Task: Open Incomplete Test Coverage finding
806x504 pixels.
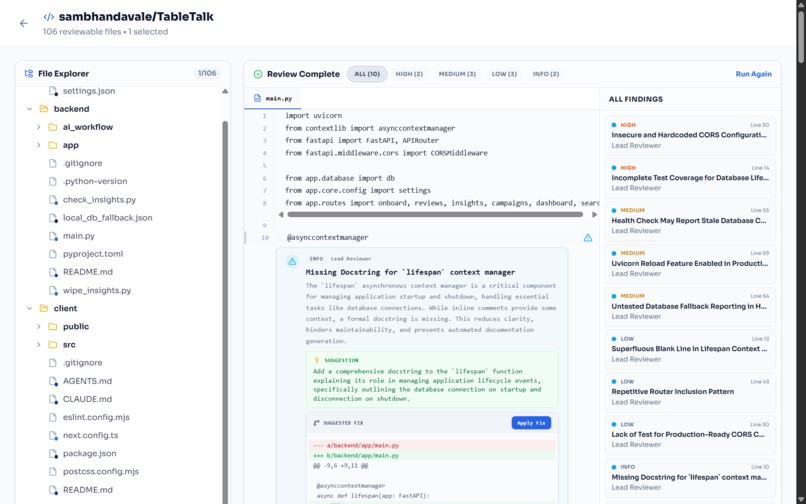Action: [x=690, y=178]
